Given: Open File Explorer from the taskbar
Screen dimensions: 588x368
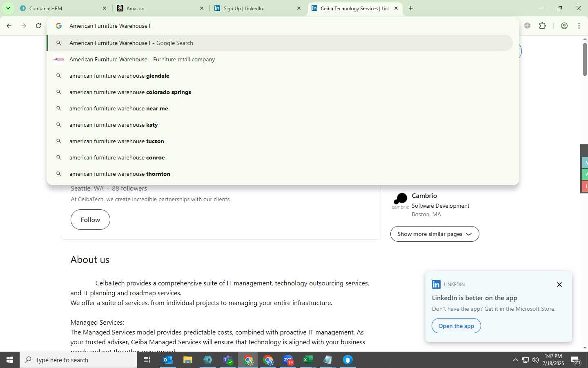Looking at the screenshot, I should [x=187, y=360].
